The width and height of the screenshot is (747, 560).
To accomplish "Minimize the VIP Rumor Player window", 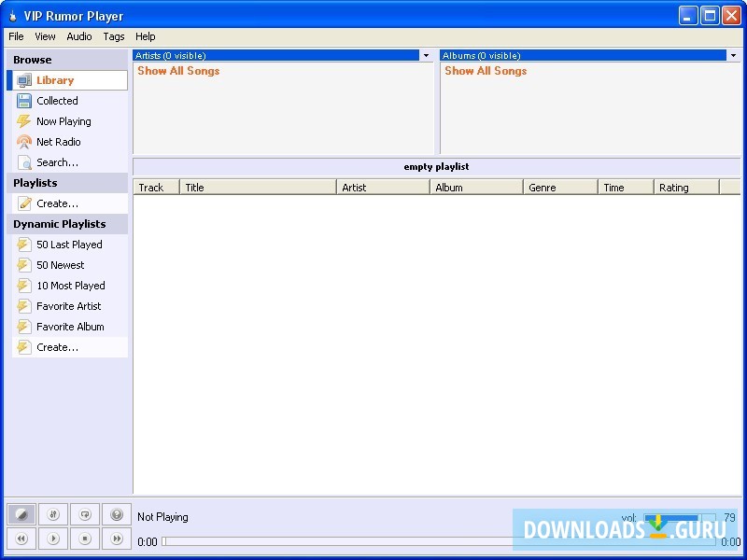I will click(x=687, y=16).
